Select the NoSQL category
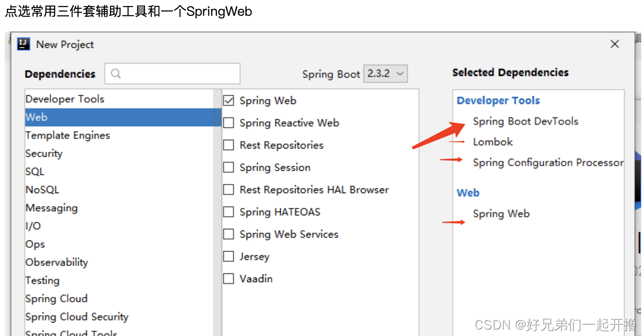This screenshot has height=336, width=644. [x=119, y=189]
